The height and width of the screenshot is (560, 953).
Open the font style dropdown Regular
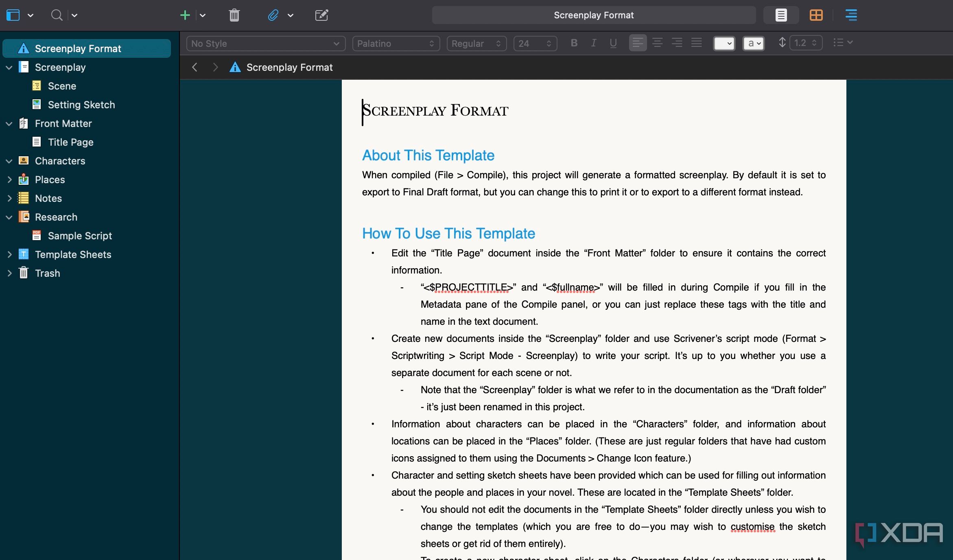pos(475,43)
